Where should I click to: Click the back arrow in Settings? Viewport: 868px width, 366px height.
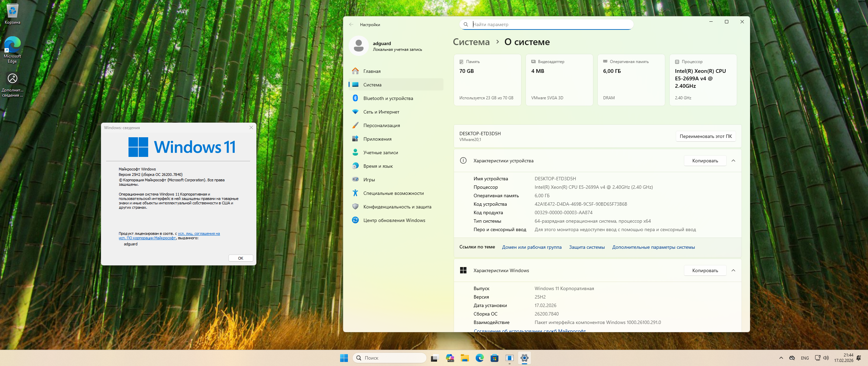(351, 24)
